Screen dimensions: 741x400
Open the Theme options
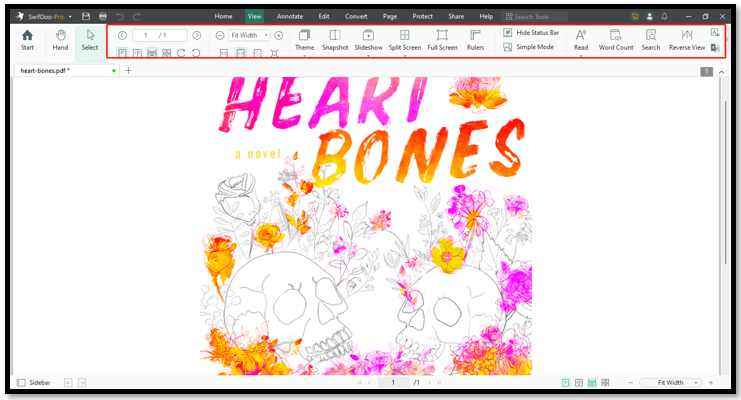click(304, 41)
